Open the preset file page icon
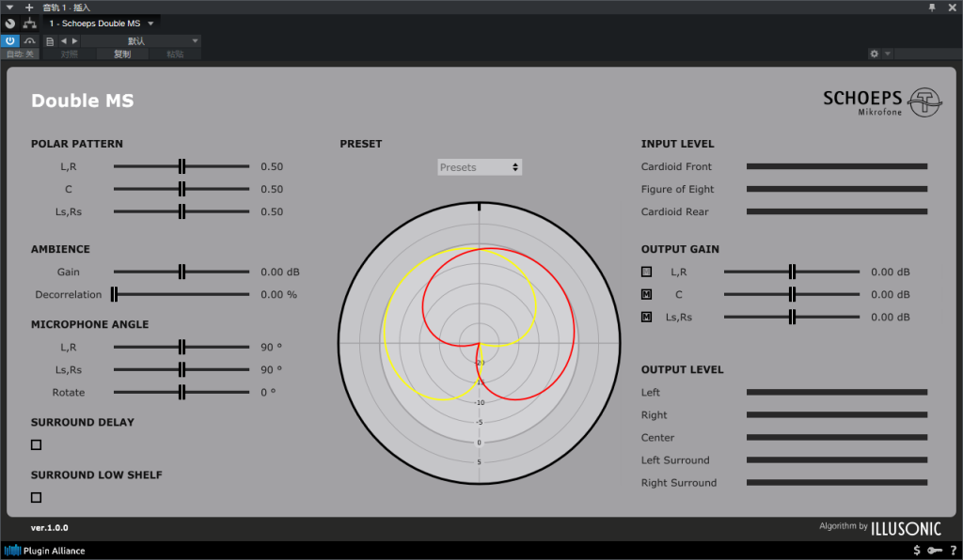The image size is (963, 560). tap(50, 41)
